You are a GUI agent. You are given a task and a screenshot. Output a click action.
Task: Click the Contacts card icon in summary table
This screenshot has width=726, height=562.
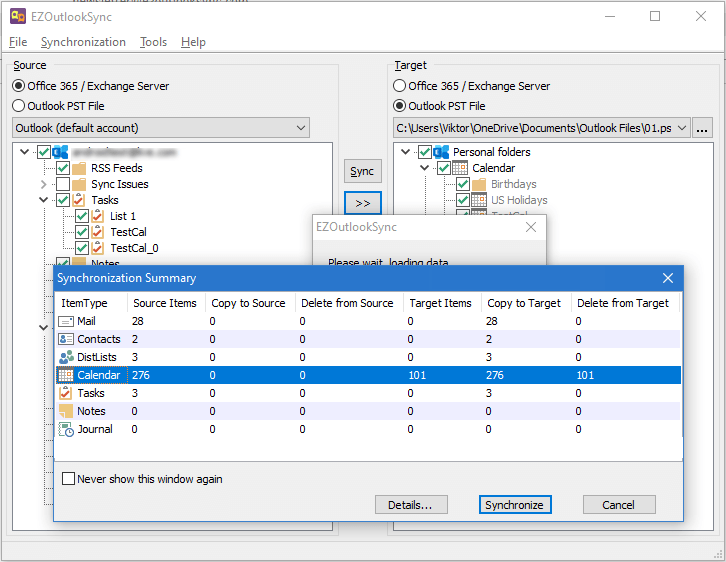(x=66, y=339)
